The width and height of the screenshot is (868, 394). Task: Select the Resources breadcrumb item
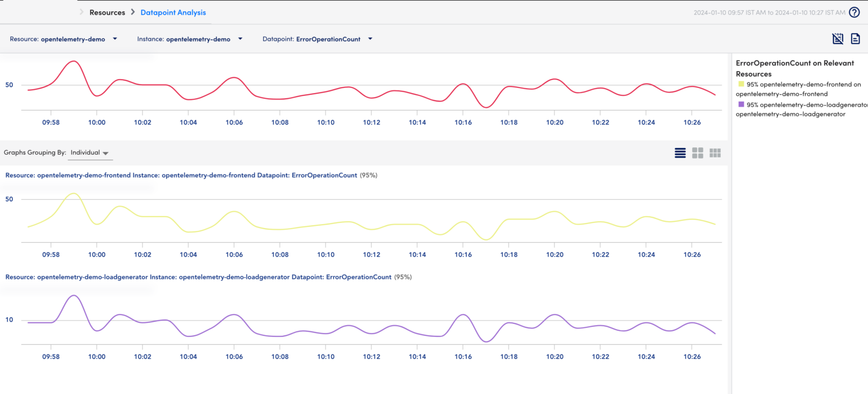pos(107,12)
